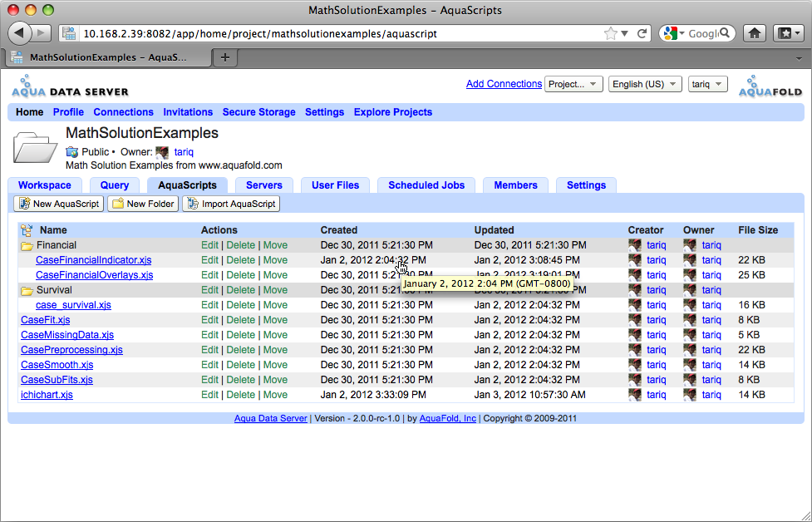Click the Public globe icon
Screen dimensions: 812x522
[x=72, y=152]
